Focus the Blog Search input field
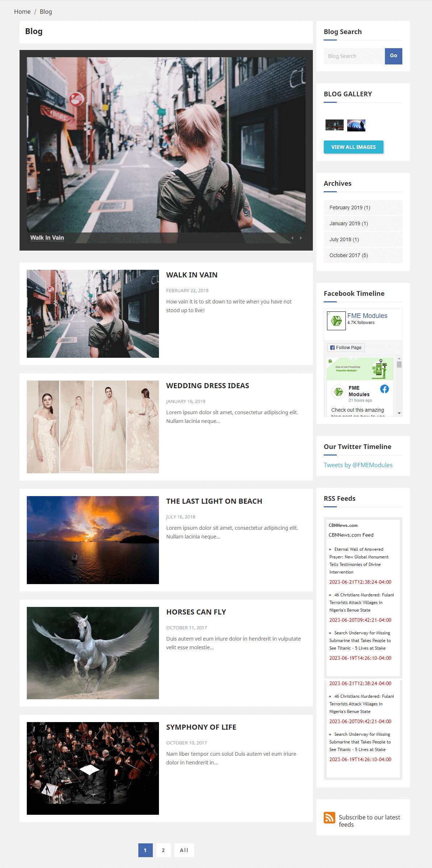432x868 pixels. click(354, 56)
